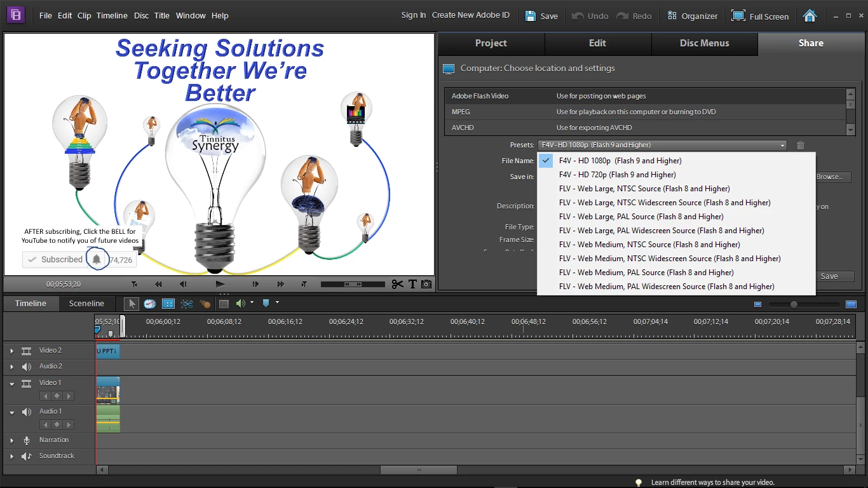The width and height of the screenshot is (868, 488).
Task: Open the Organizer
Action: point(692,16)
